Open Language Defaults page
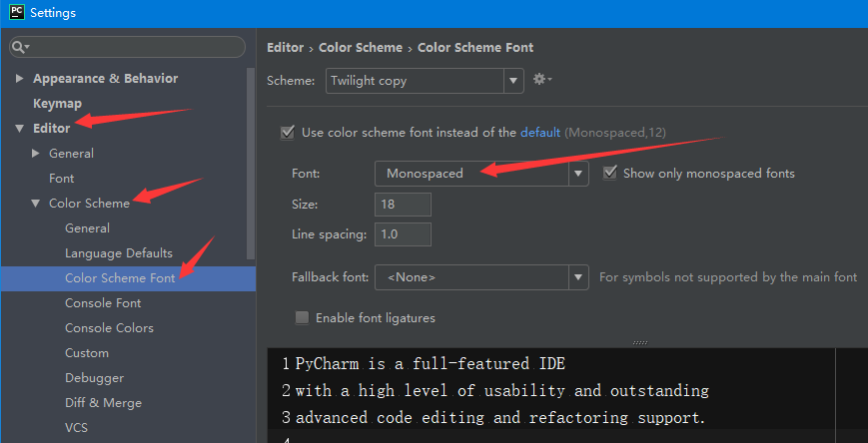868x443 pixels. click(x=119, y=253)
